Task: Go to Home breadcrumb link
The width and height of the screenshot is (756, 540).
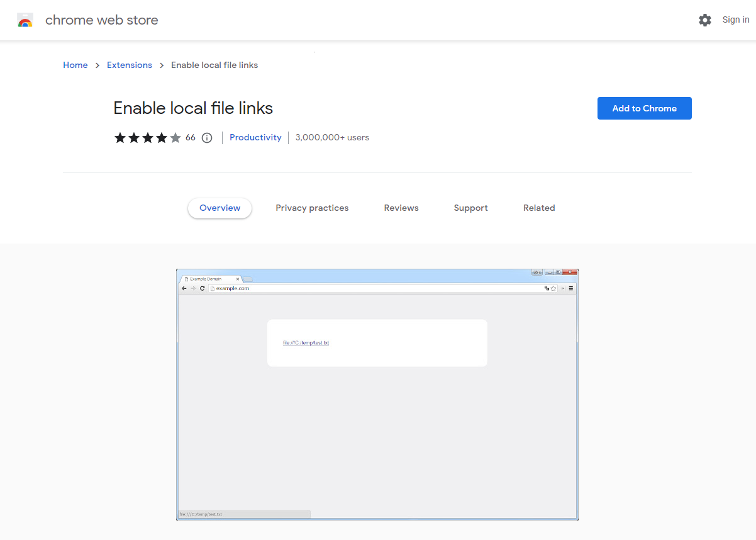Action: pyautogui.click(x=75, y=65)
